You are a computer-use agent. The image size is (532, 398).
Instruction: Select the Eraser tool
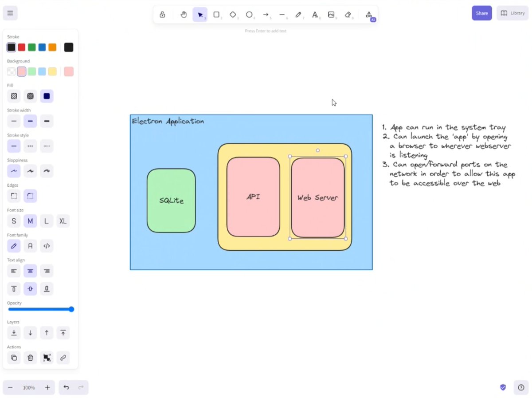(x=348, y=15)
